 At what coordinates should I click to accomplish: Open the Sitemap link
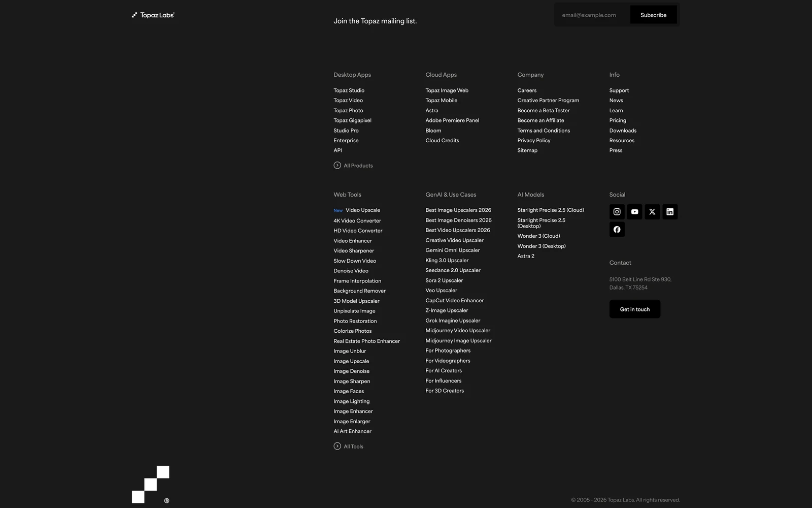point(527,150)
